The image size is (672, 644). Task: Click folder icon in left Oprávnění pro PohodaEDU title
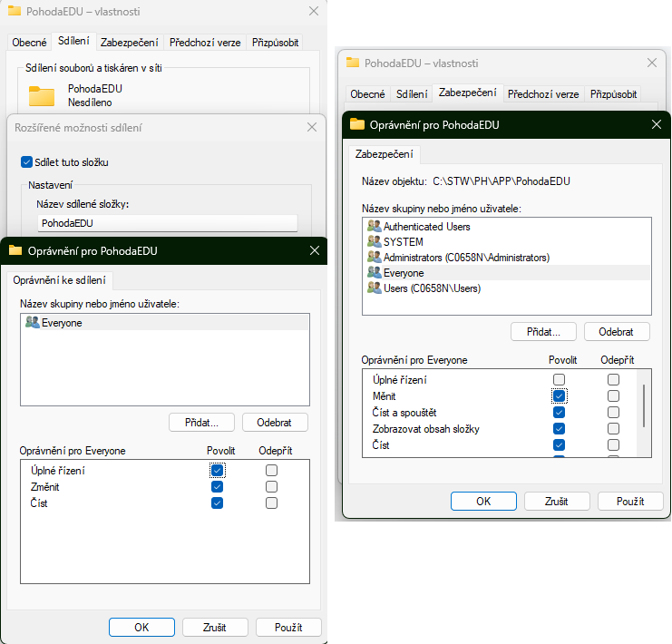click(x=15, y=250)
